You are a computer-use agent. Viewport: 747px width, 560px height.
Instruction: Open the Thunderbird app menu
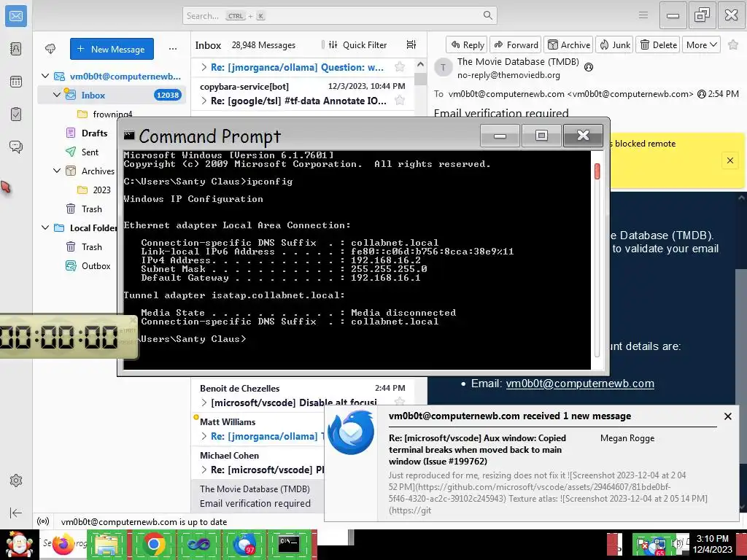pyautogui.click(x=643, y=15)
